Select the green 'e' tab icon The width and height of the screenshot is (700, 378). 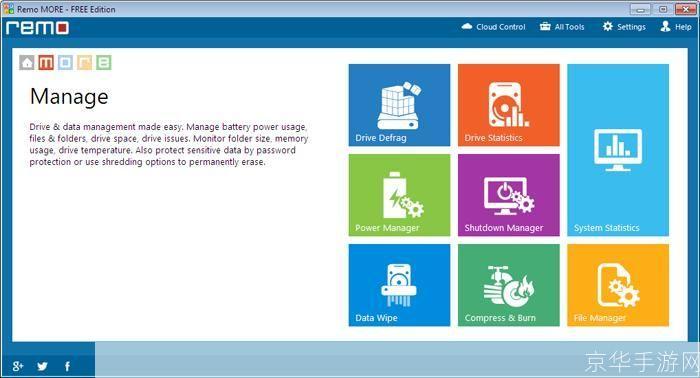(x=104, y=62)
